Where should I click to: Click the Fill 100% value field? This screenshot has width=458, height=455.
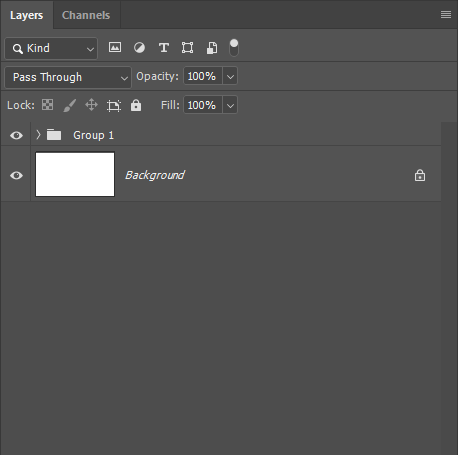(203, 105)
